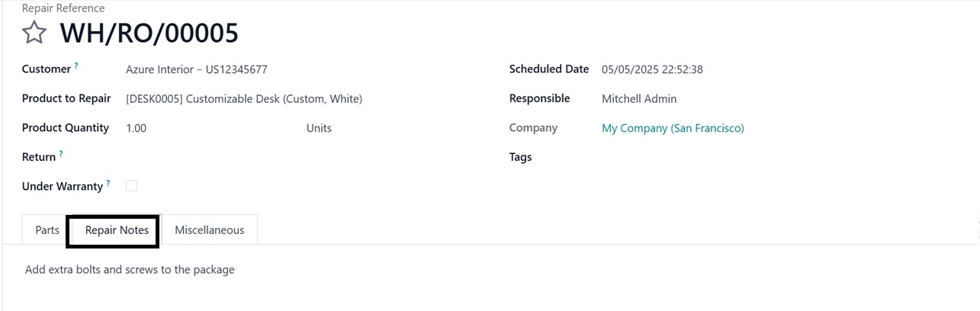This screenshot has height=311, width=980.
Task: Enable the Under Warranty checkbox
Action: 131,186
